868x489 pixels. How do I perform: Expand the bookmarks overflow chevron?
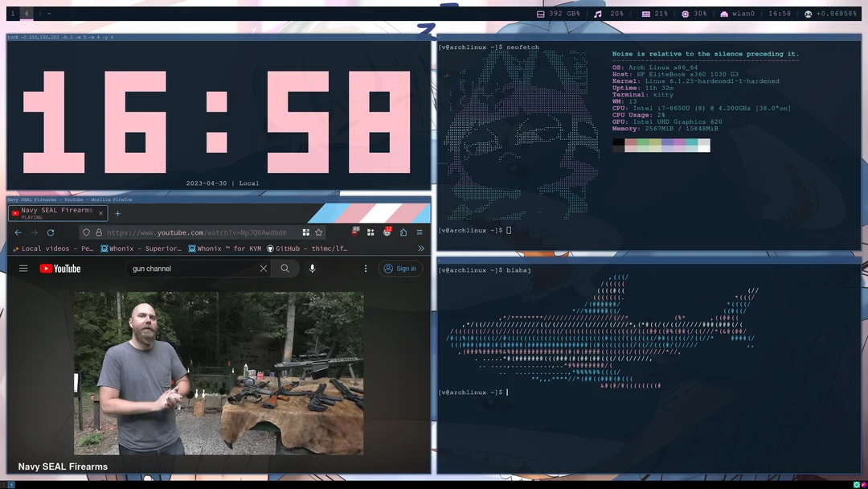click(420, 249)
